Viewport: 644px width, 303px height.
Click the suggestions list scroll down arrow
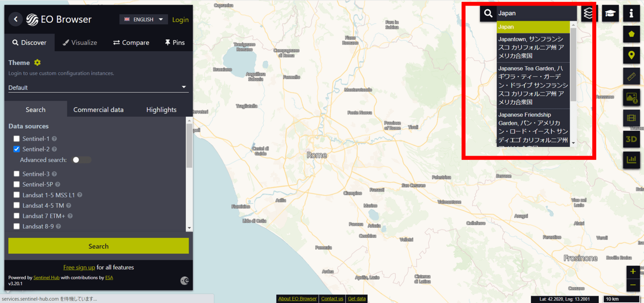point(573,143)
